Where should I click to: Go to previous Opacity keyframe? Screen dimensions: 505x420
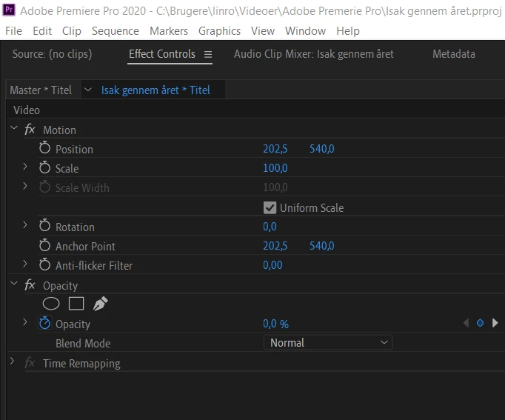coord(466,323)
